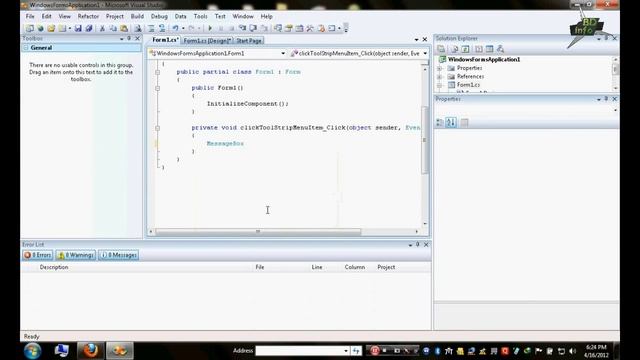Screen dimensions: 640x360
Task: Collapse the clickToolStripMenuItem_Click method outline
Action: (157, 128)
